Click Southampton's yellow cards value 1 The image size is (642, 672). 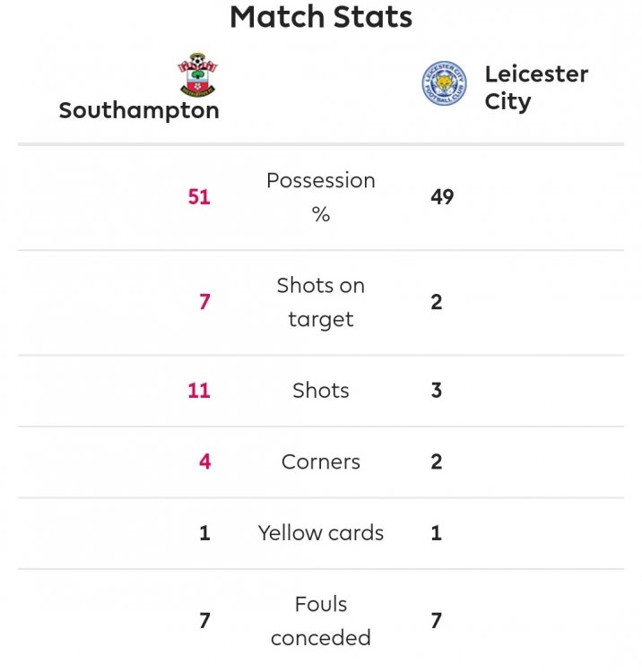pyautogui.click(x=204, y=533)
